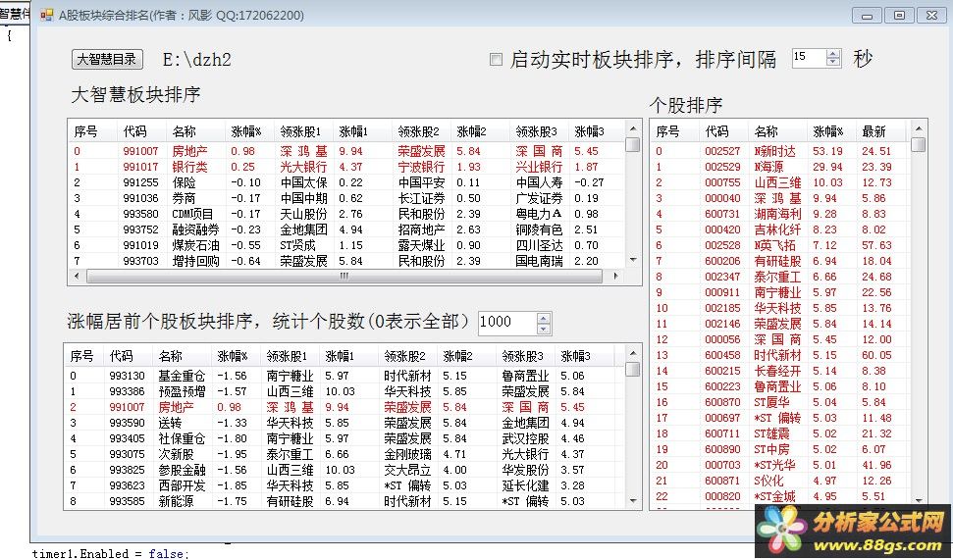Increase the stock count spinner value

[544, 317]
